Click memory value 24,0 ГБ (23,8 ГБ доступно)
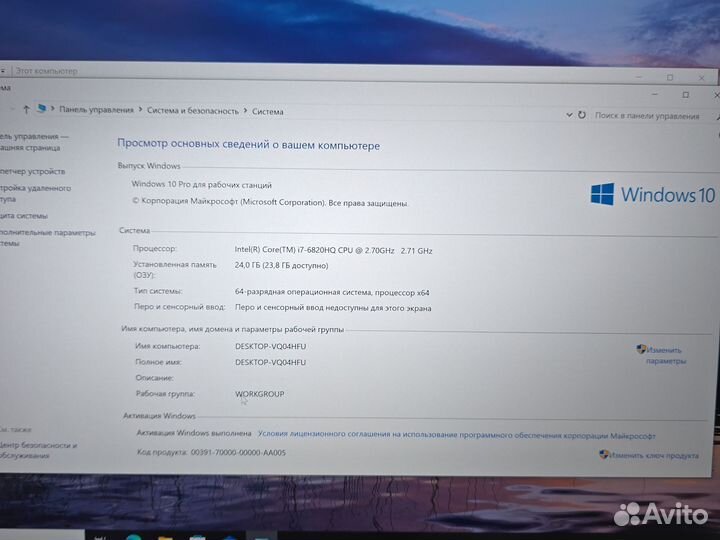The height and width of the screenshot is (540, 720). (x=281, y=265)
